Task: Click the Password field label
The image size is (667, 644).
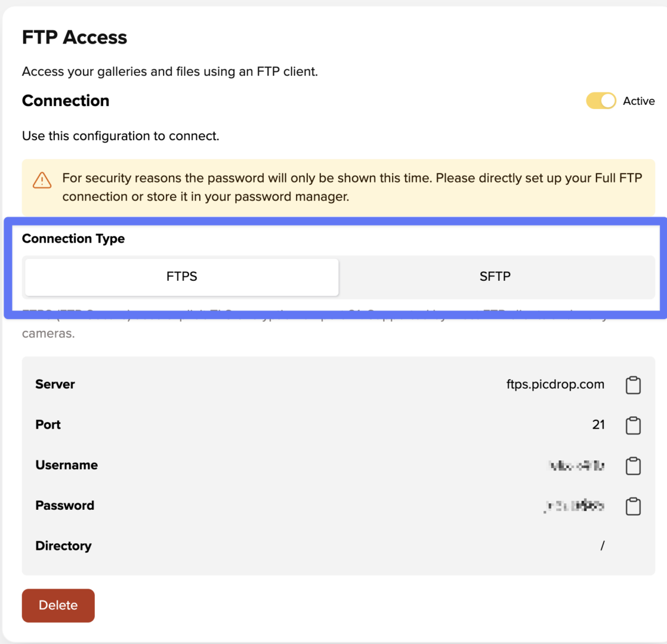Action: point(64,506)
